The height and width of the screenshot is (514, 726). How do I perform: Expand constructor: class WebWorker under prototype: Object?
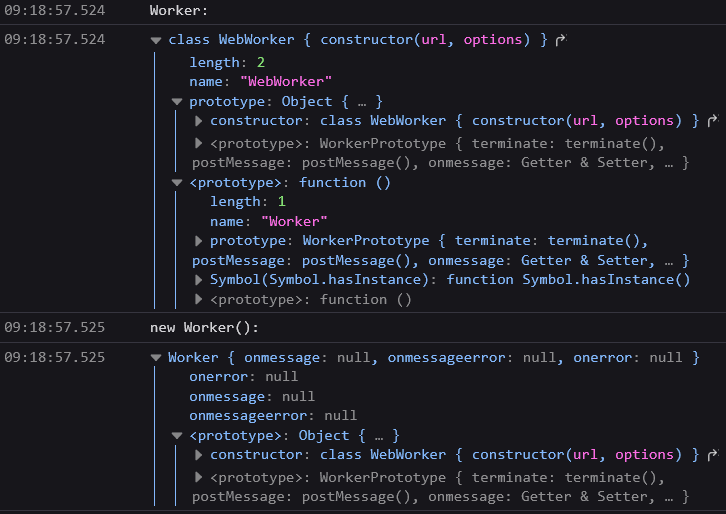[x=198, y=121]
